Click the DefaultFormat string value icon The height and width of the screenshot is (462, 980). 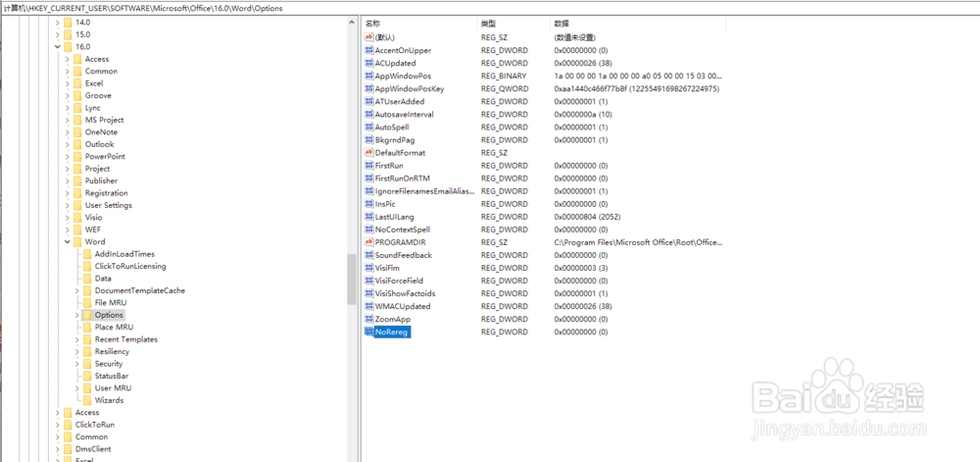point(368,153)
